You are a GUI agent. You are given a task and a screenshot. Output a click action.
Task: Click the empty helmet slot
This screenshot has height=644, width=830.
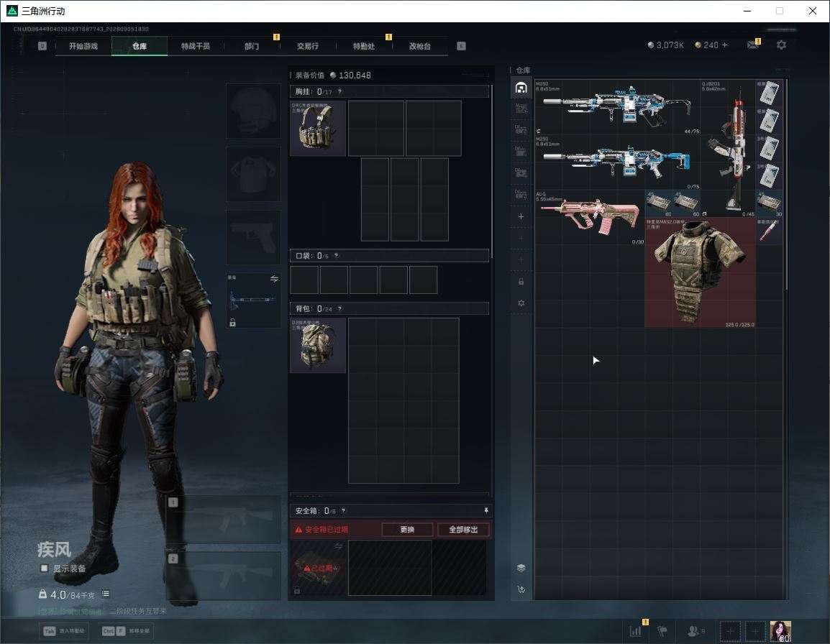(x=254, y=111)
